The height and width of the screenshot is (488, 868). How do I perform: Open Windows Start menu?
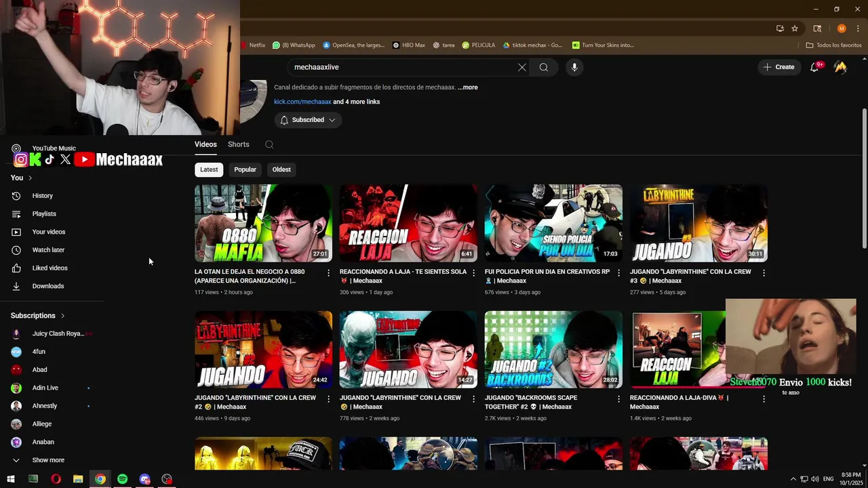[11, 479]
